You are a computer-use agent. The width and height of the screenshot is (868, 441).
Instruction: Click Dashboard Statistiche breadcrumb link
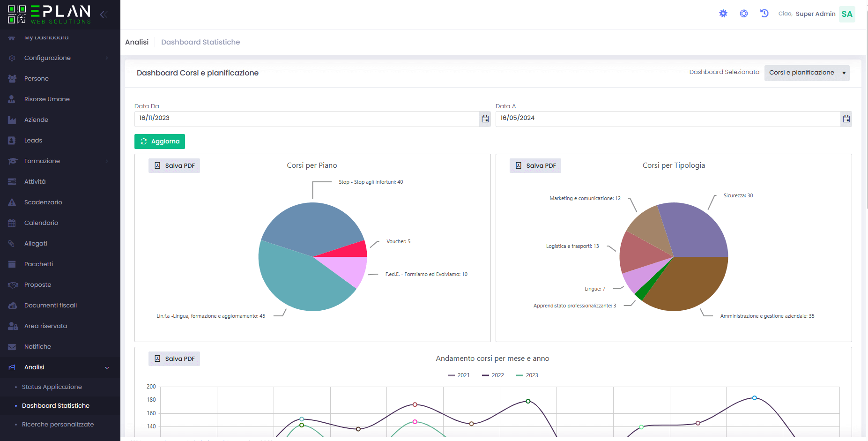coord(200,42)
